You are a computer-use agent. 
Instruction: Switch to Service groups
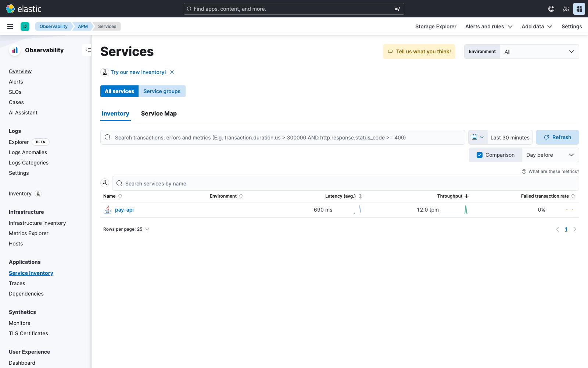coord(162,91)
